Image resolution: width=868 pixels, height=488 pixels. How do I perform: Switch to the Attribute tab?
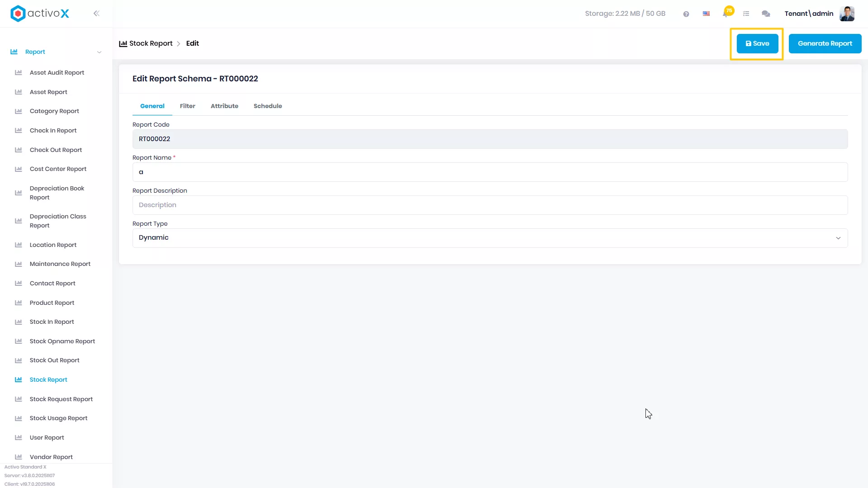[224, 106]
